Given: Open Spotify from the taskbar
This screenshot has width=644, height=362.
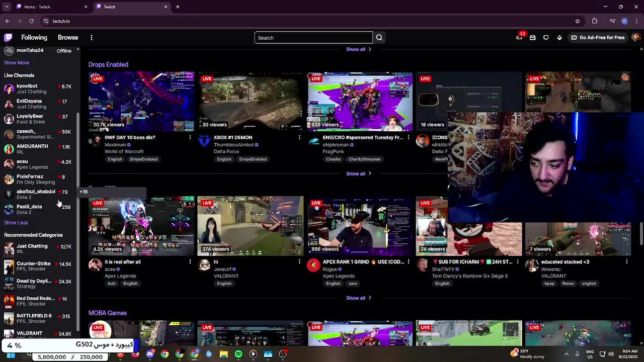Looking at the screenshot, I should click(238, 354).
